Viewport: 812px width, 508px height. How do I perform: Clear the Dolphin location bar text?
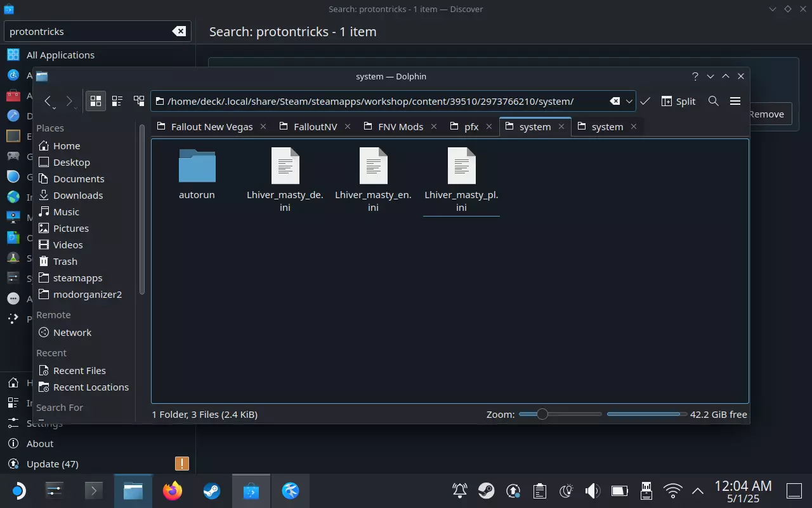pos(615,101)
